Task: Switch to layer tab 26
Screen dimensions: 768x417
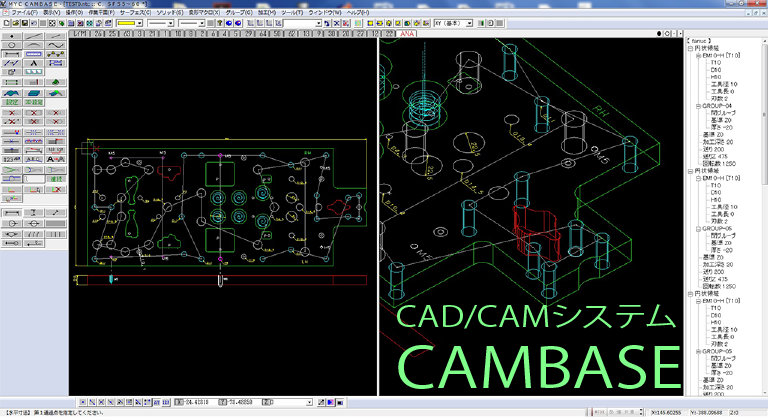Action: (x=98, y=34)
